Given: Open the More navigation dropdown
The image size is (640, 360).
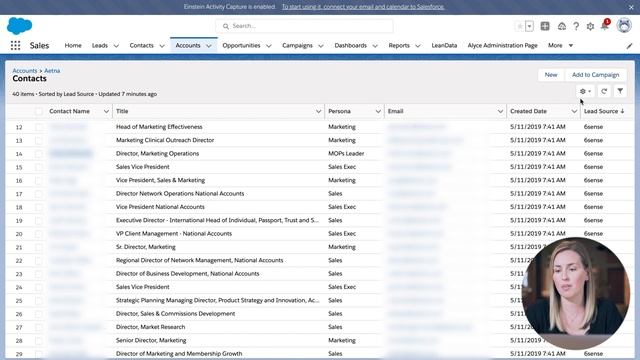Looking at the screenshot, I should tap(560, 45).
